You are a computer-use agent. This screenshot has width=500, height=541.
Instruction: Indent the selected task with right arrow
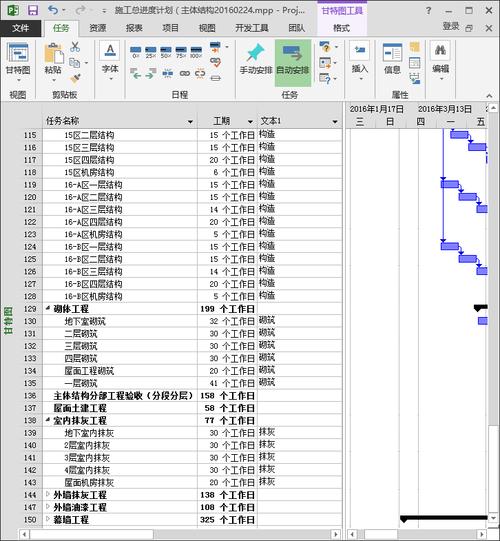click(150, 73)
